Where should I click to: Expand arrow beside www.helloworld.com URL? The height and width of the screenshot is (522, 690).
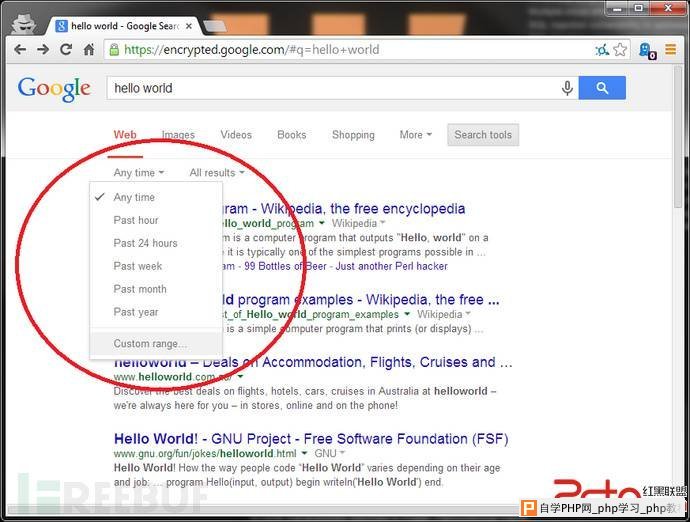click(240, 377)
